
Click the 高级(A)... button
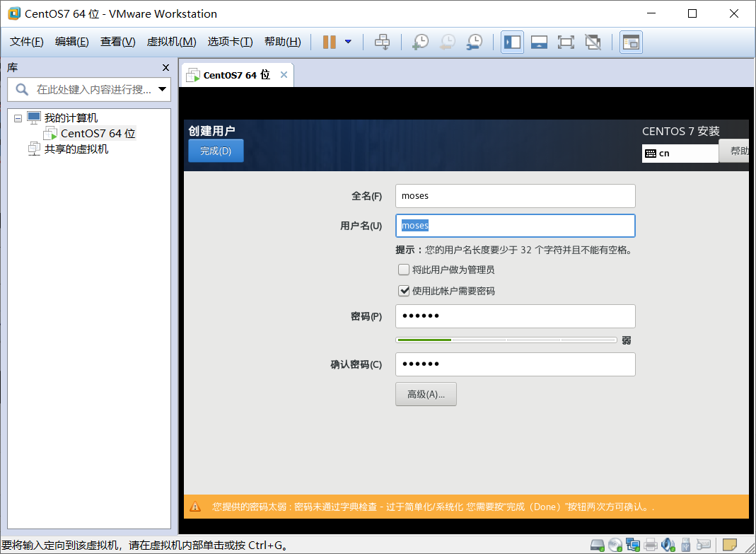tap(426, 394)
